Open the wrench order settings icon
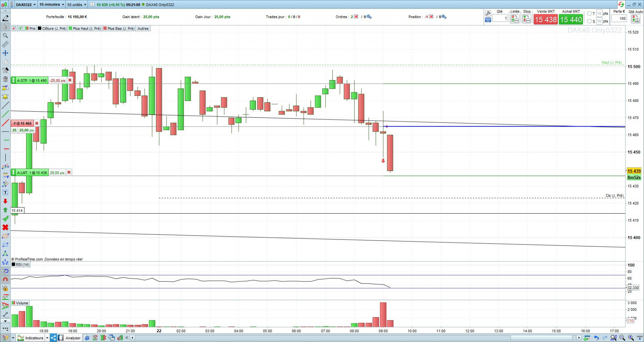 tap(488, 14)
